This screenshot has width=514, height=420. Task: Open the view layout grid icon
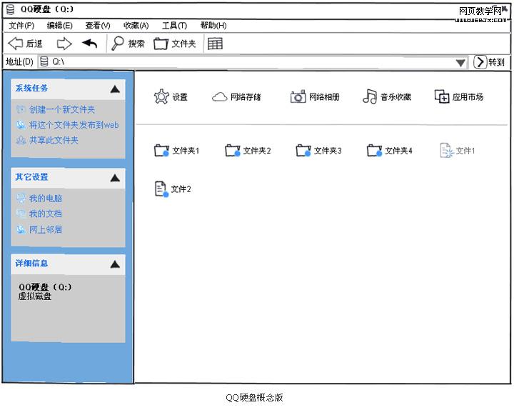215,44
